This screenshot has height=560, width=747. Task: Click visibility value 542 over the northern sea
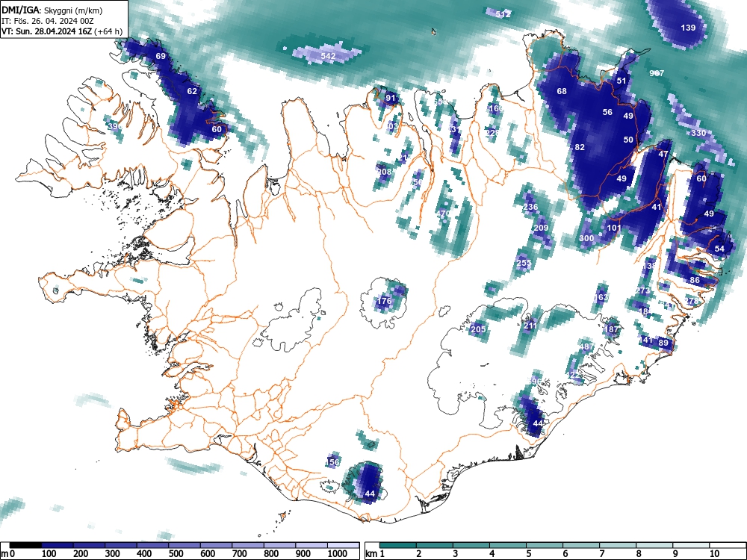coord(328,56)
